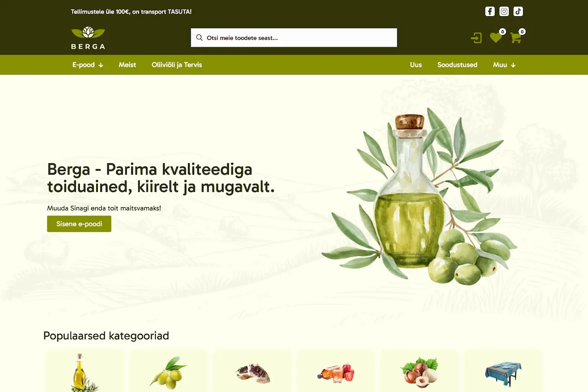This screenshot has height=392, width=588.
Task: Open the shopping cart icon
Action: [x=515, y=38]
